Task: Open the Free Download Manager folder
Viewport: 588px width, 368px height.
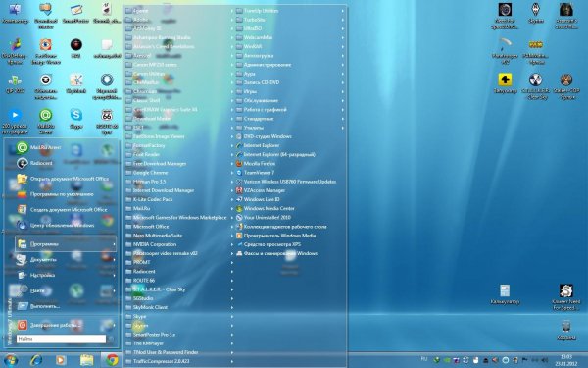Action: [156, 163]
